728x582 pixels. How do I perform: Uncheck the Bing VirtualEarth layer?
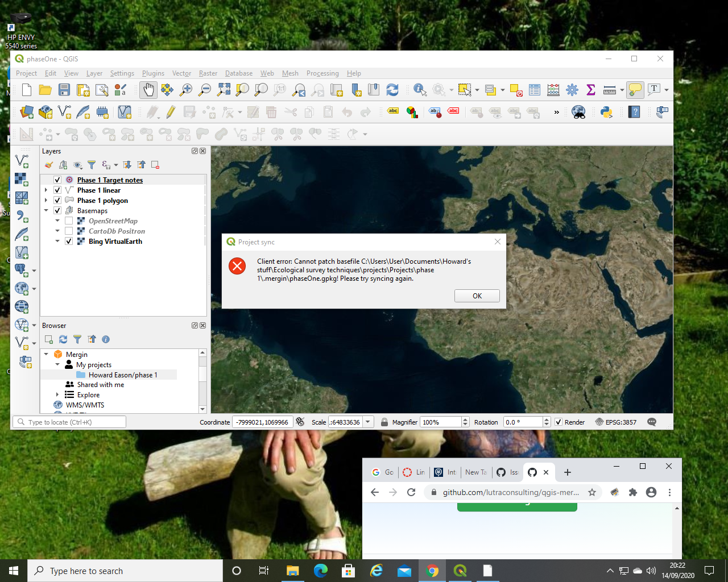pyautogui.click(x=69, y=241)
